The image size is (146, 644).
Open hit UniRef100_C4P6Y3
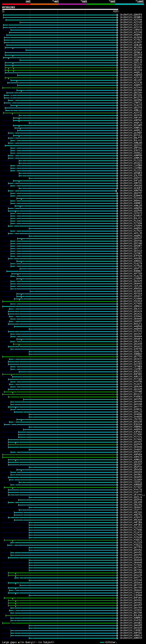point(131,30)
